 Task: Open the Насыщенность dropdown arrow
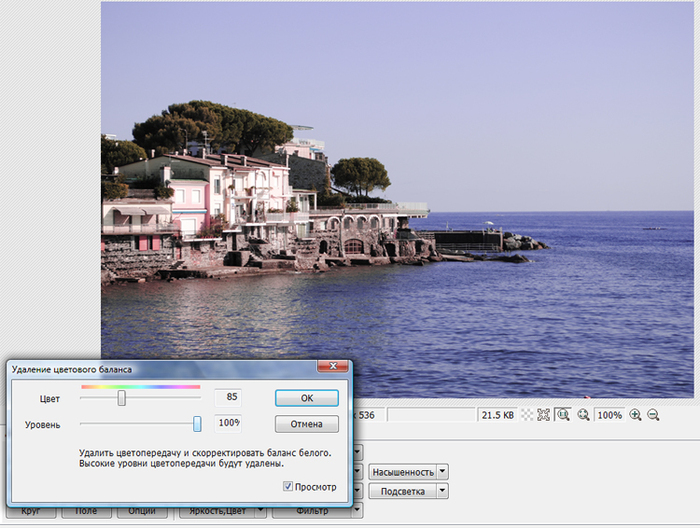pyautogui.click(x=442, y=472)
